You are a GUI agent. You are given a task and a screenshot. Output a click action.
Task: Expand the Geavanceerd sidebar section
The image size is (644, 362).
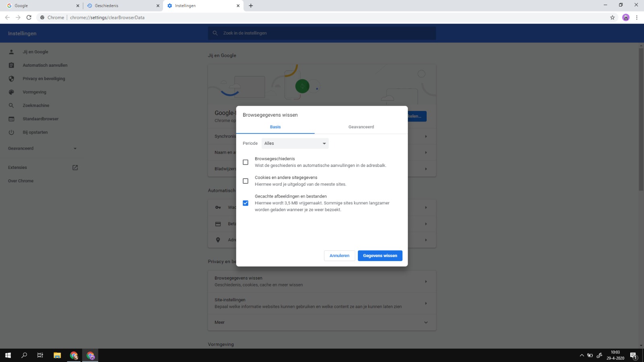(42, 148)
